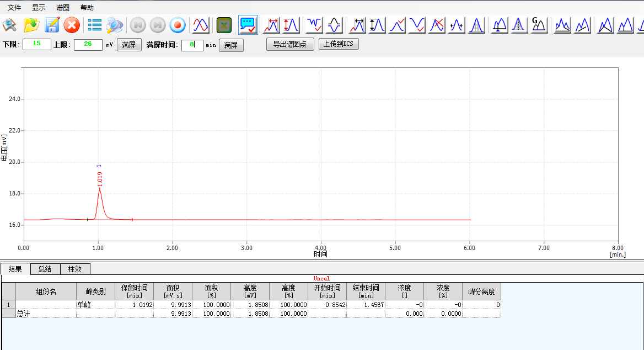Image resolution: width=644 pixels, height=350 pixels.
Task: Click the open folder icon
Action: (32, 25)
